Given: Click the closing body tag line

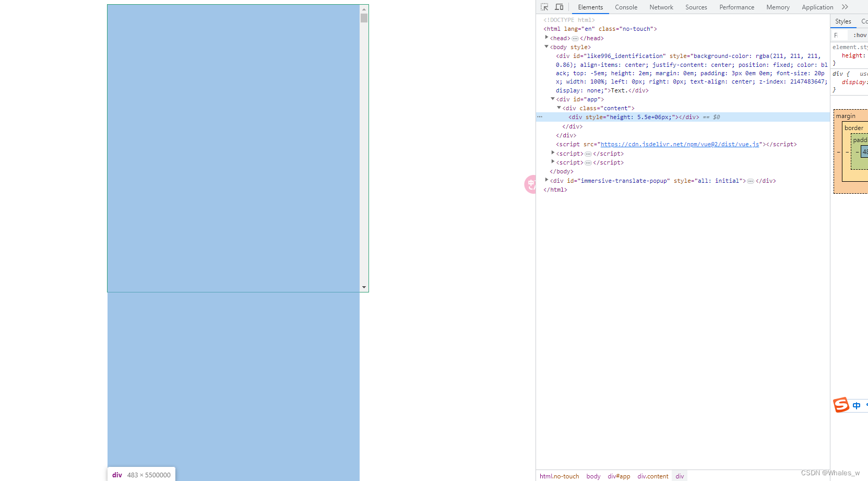Looking at the screenshot, I should tap(561, 171).
